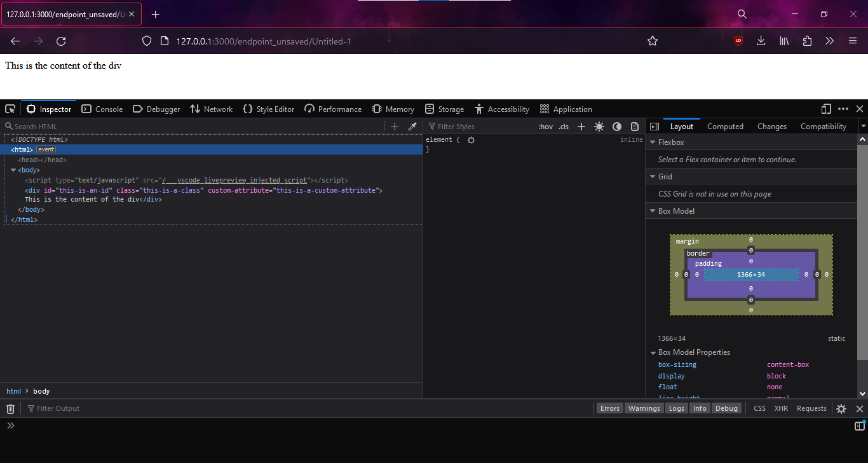Click the Filter Styles field

point(480,127)
